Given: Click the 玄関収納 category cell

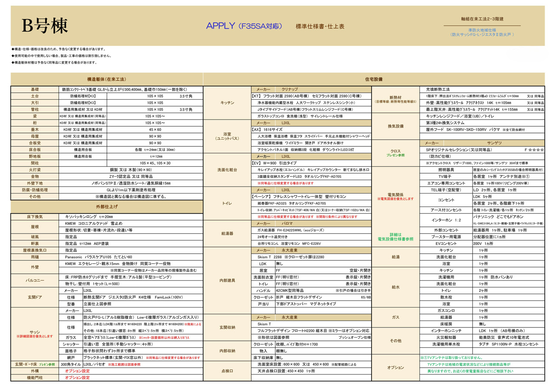Looking at the screenshot, I should click(227, 327).
